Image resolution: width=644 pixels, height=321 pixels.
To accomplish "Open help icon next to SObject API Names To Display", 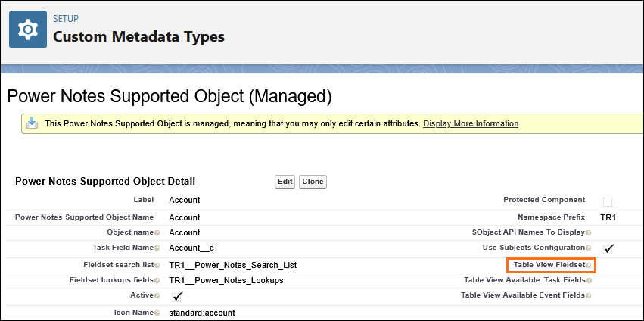I will pos(589,233).
